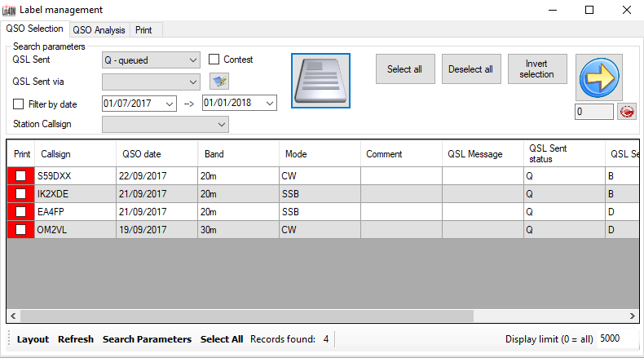Image resolution: width=644 pixels, height=358 pixels.
Task: Click the 19/09/2017 date cell
Action: point(157,229)
